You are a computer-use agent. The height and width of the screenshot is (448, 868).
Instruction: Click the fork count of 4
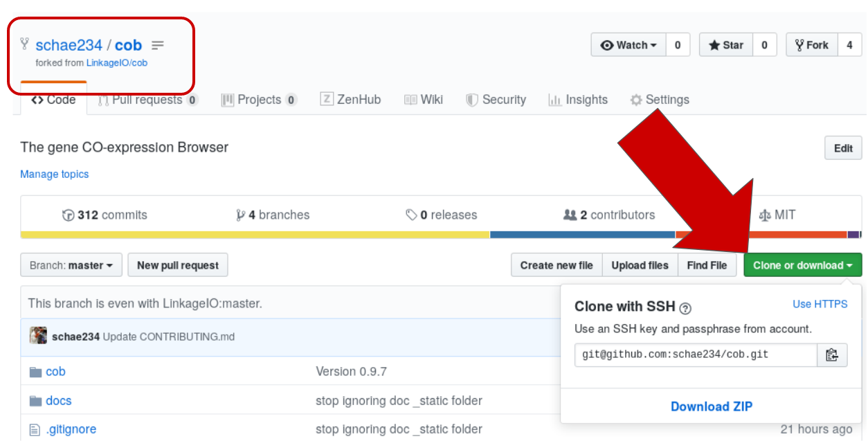point(849,45)
